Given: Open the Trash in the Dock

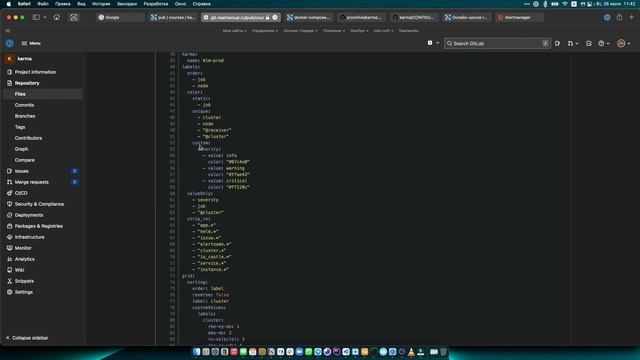Looking at the screenshot, I should [x=443, y=352].
